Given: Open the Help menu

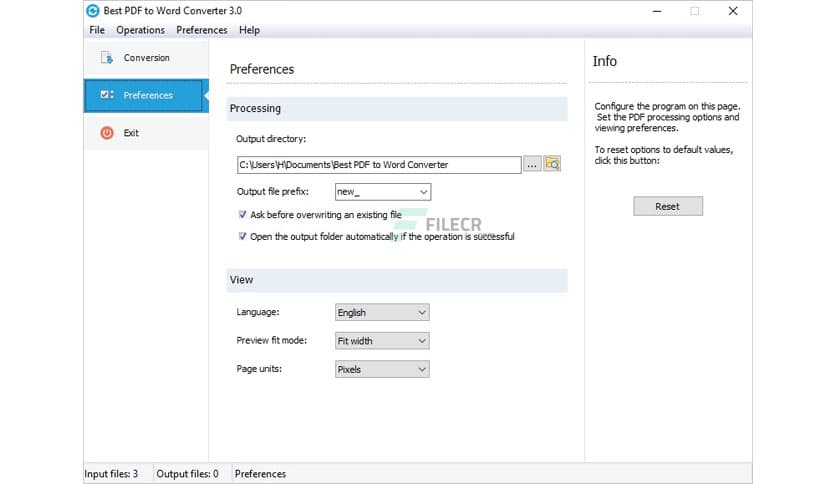Looking at the screenshot, I should click(x=249, y=30).
